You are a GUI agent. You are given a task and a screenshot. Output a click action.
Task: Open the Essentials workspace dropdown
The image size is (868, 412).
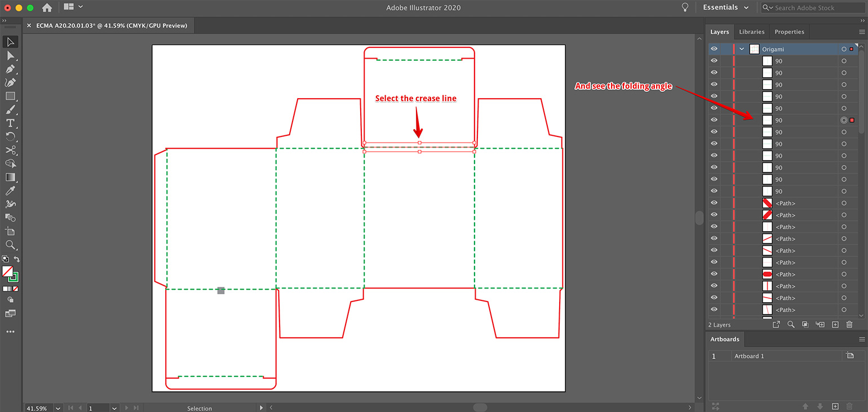click(726, 7)
